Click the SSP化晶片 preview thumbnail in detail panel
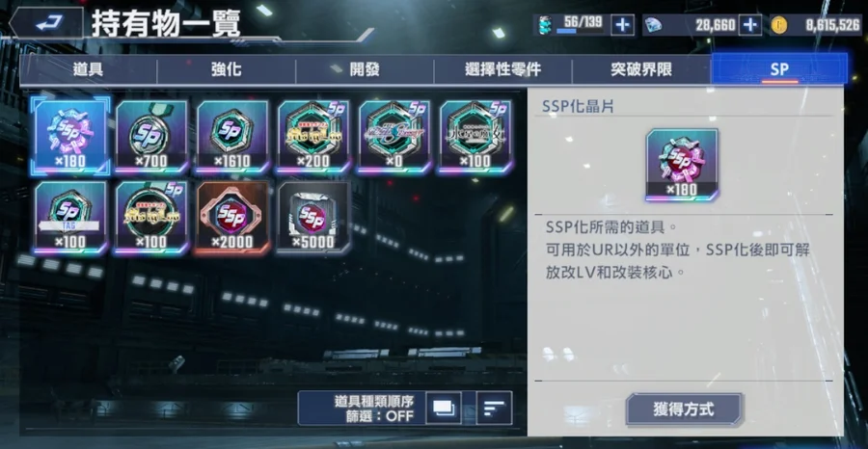 point(682,165)
